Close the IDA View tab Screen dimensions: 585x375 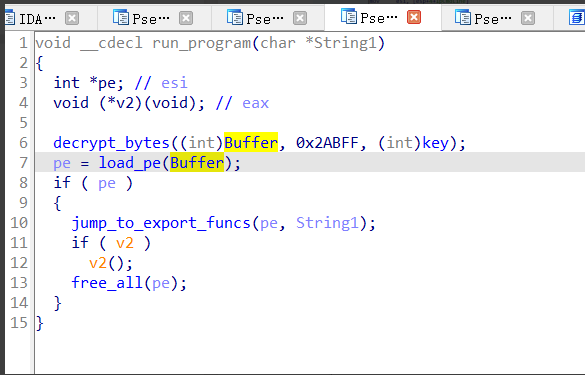pyautogui.click(x=72, y=18)
